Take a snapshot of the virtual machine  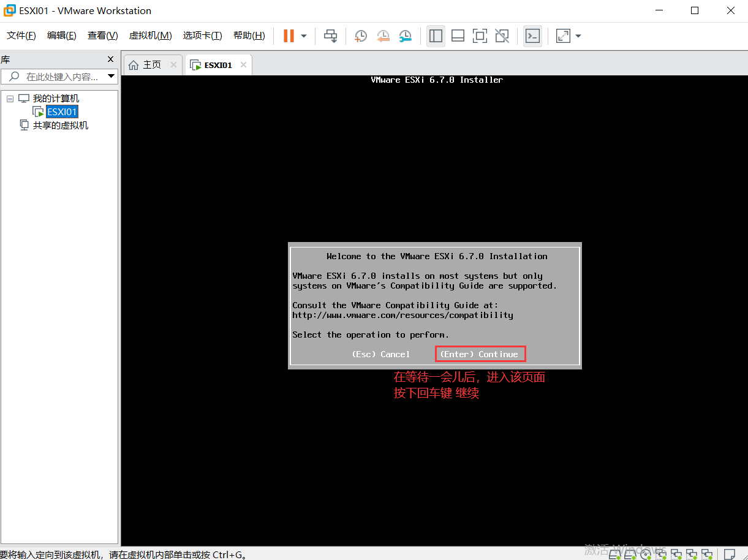361,36
